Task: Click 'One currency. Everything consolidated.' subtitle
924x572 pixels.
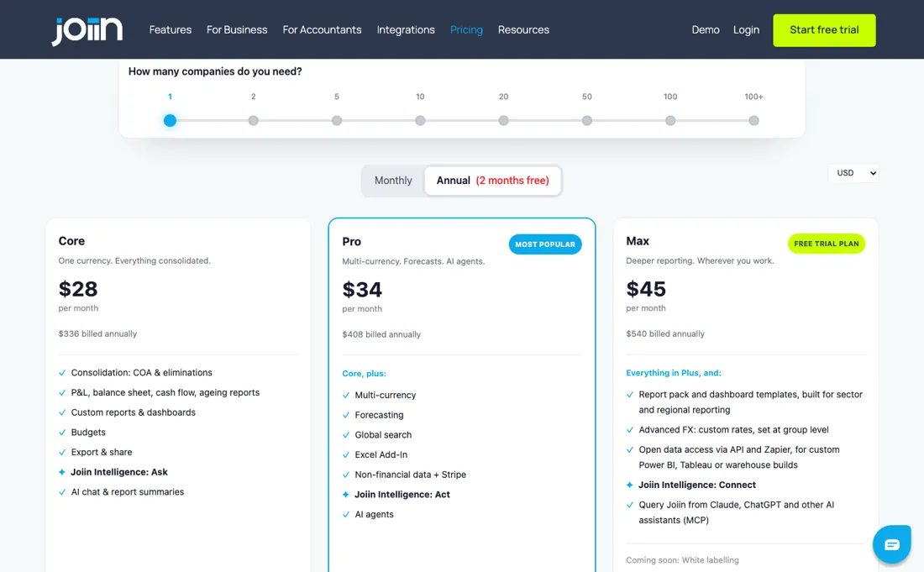Action: (134, 260)
